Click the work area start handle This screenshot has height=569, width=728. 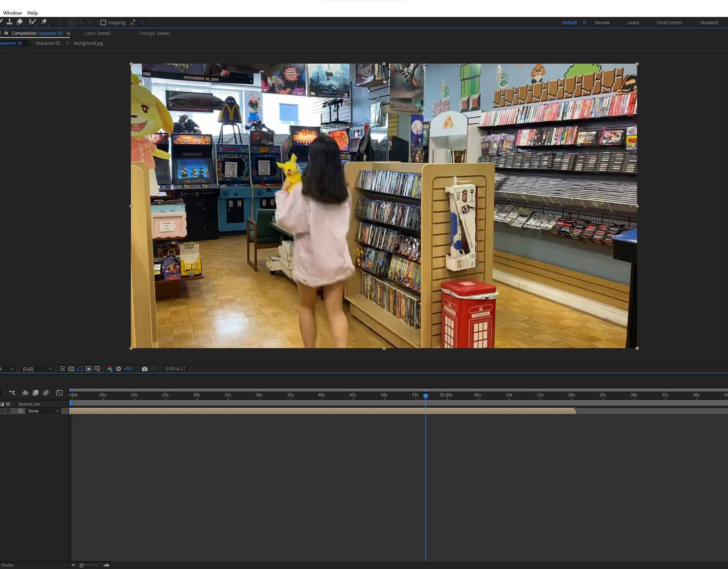pyautogui.click(x=71, y=403)
